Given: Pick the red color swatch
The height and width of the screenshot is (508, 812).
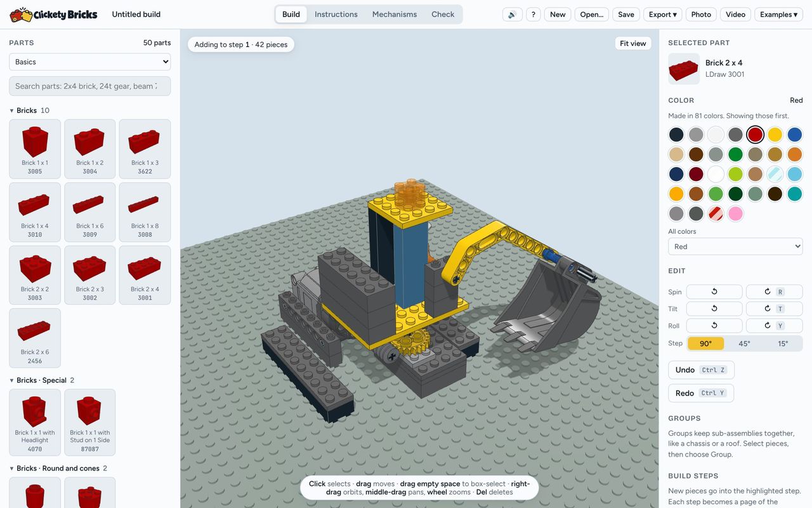Looking at the screenshot, I should pos(755,135).
